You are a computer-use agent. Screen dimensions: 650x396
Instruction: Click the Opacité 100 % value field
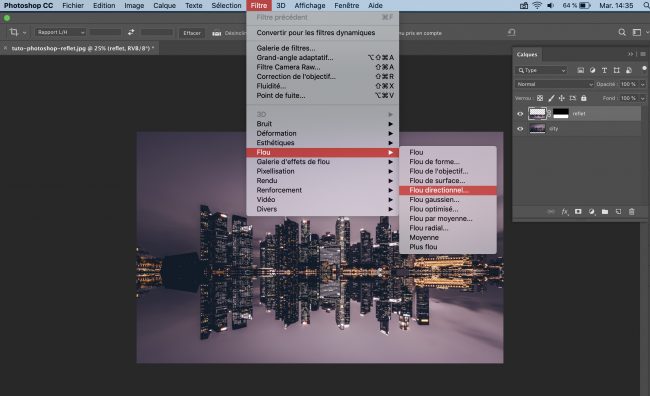(628, 84)
